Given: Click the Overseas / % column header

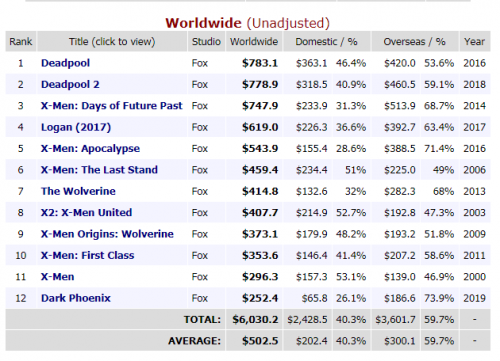Looking at the screenshot, I should (415, 42).
